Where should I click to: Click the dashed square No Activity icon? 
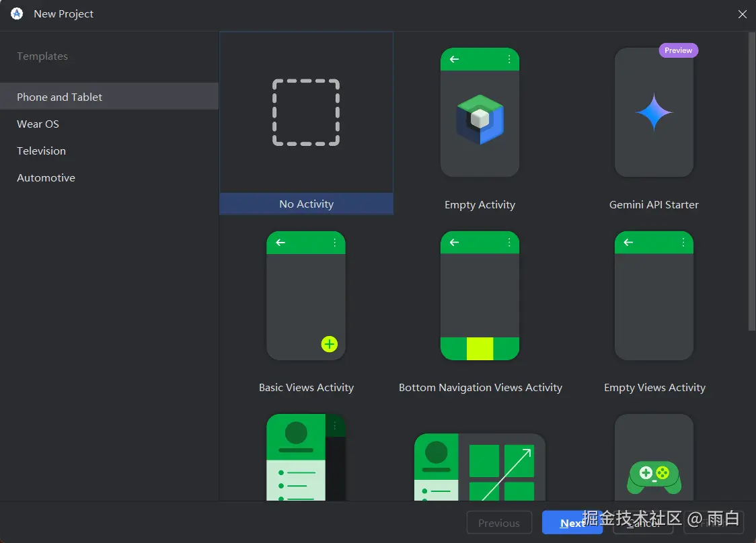point(306,112)
